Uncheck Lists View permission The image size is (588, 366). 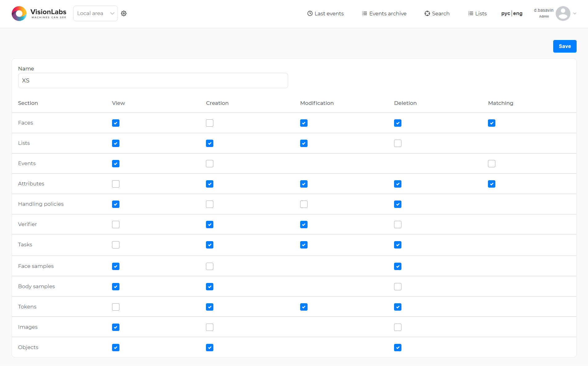pos(116,143)
